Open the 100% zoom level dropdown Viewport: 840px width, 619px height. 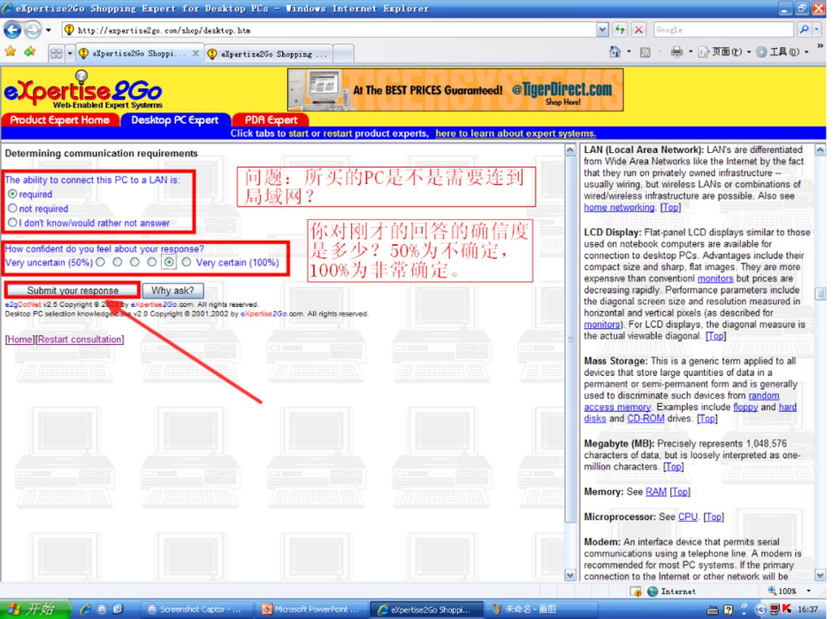(807, 592)
